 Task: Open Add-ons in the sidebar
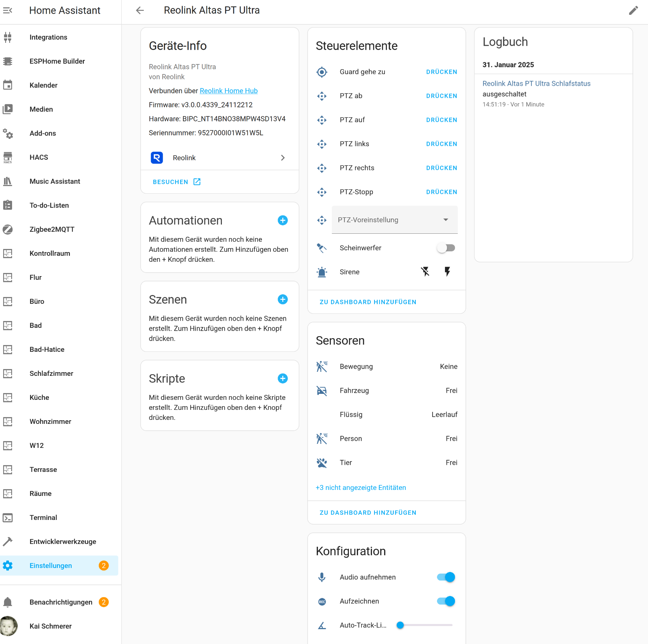click(x=59, y=133)
